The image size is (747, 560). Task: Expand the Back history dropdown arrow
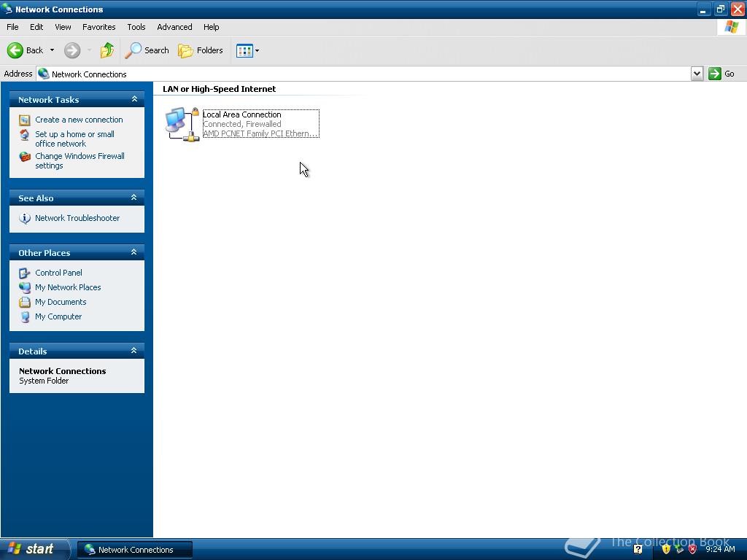pos(52,50)
